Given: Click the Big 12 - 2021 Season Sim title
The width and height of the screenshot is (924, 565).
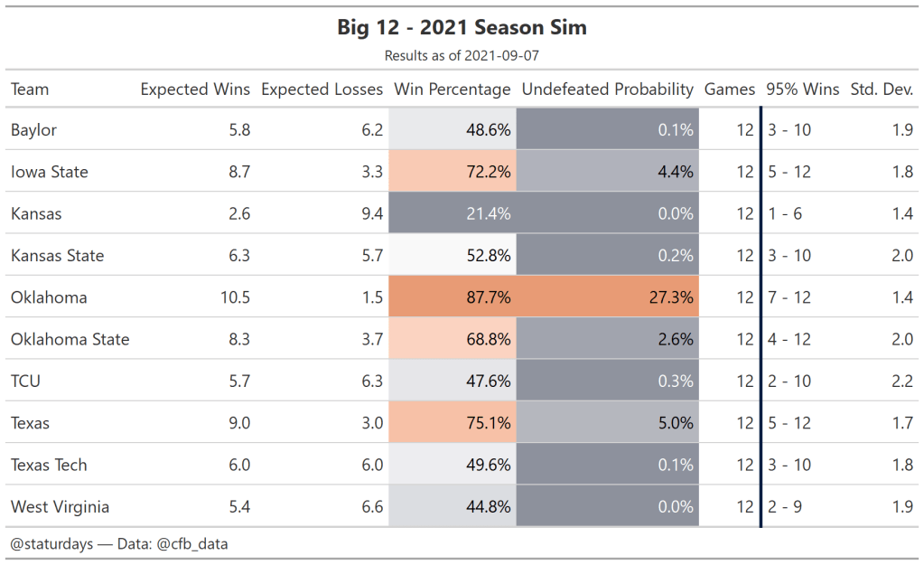Looking at the screenshot, I should pos(462,28).
